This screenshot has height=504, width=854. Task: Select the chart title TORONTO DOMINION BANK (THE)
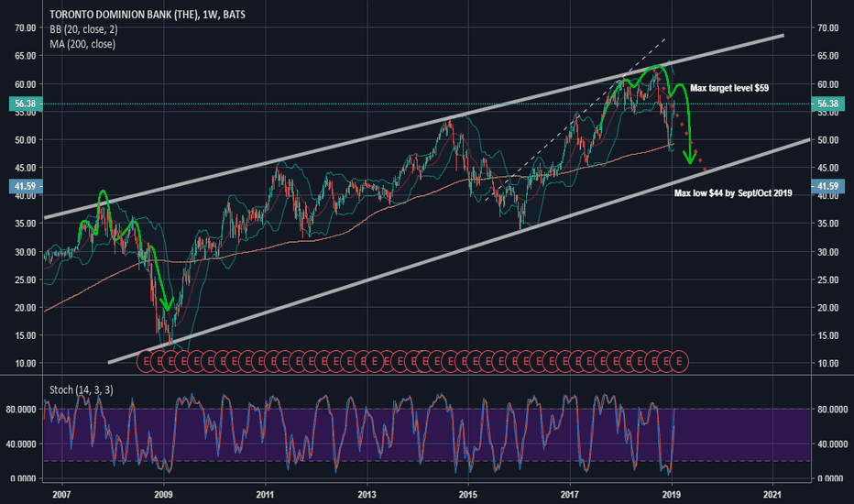point(123,15)
